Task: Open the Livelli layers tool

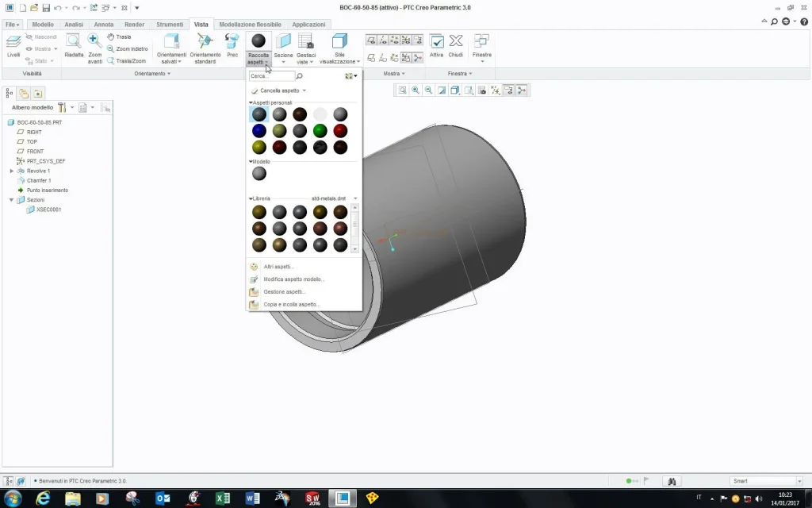Action: coord(13,45)
